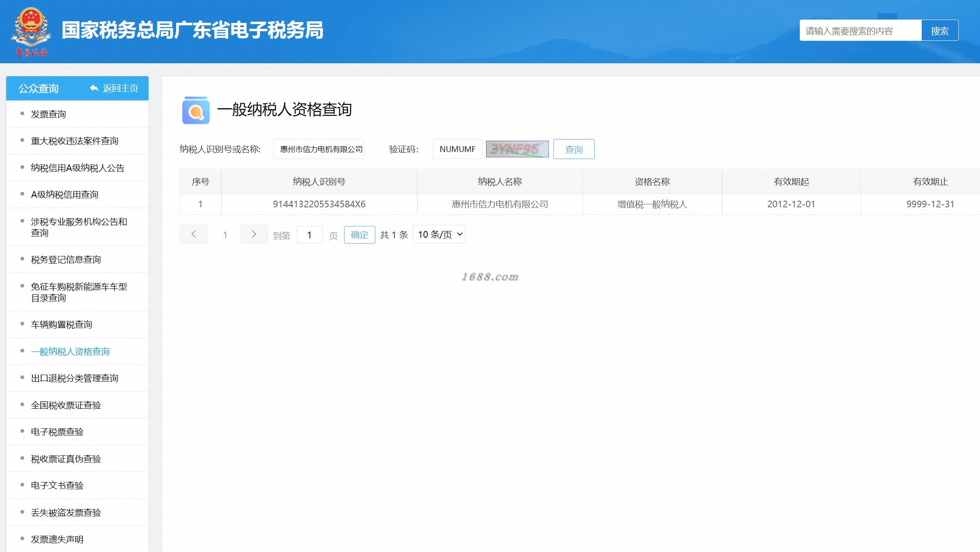Focus the site search input field
The height and width of the screenshot is (552, 980).
coord(860,30)
